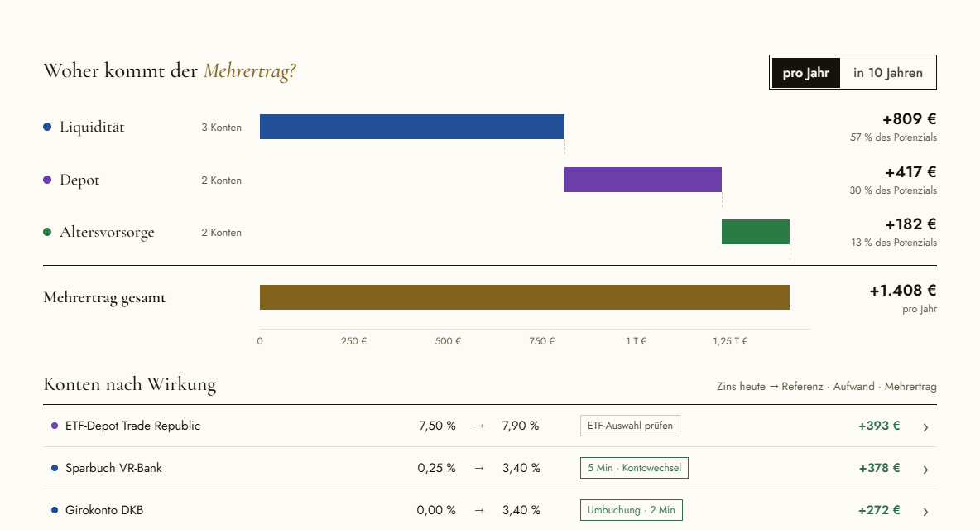Select the 'Depot' category label
Viewport: 980px width, 530px height.
(79, 180)
